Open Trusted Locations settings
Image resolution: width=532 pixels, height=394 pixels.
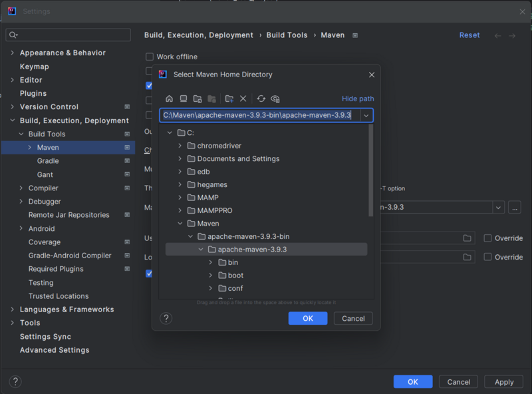(x=59, y=296)
